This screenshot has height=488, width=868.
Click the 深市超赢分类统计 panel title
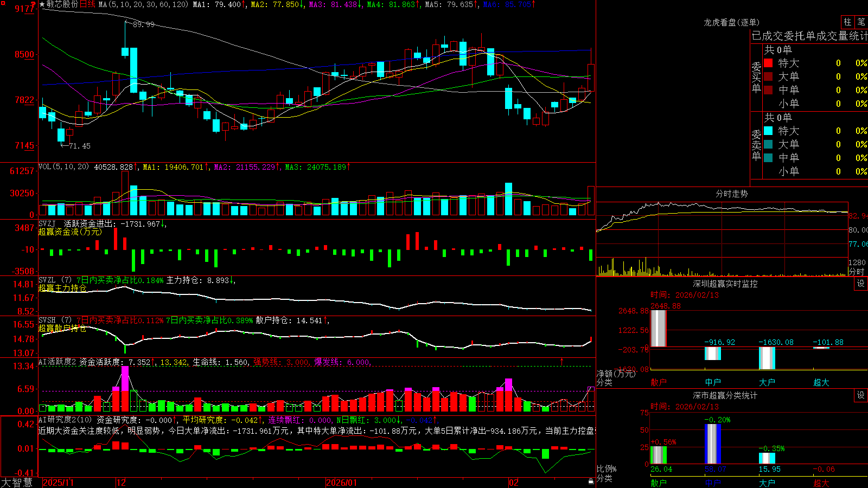tap(725, 395)
